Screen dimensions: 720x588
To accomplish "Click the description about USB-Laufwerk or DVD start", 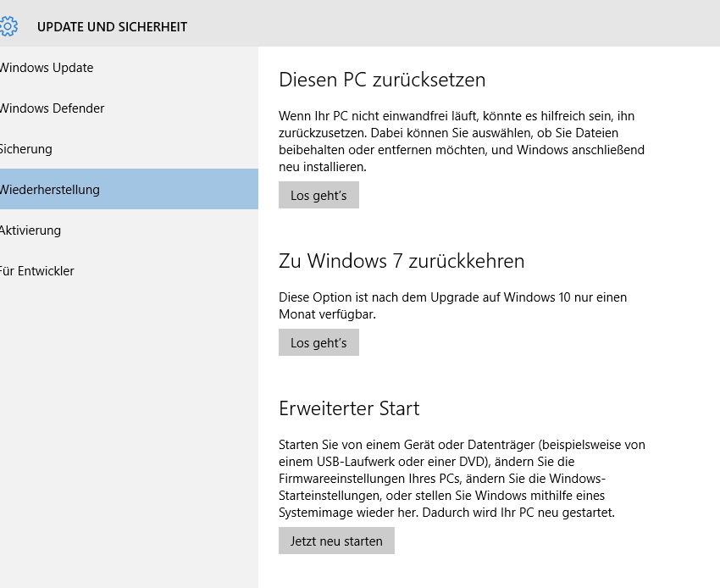I will (462, 478).
